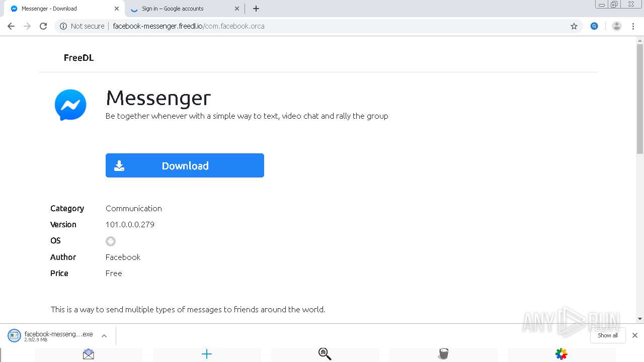
Task: Click the Free price value
Action: pos(114,274)
